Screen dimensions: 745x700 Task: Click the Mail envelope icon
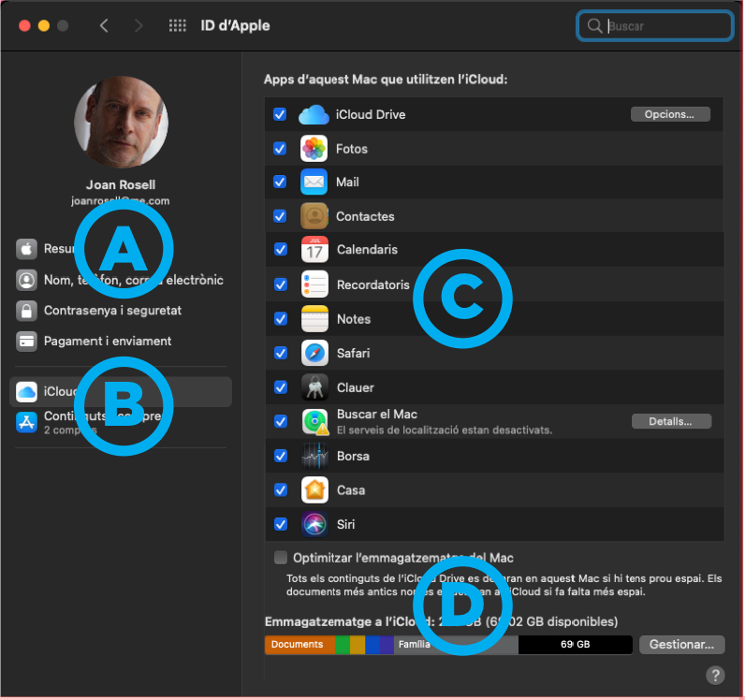pos(314,182)
